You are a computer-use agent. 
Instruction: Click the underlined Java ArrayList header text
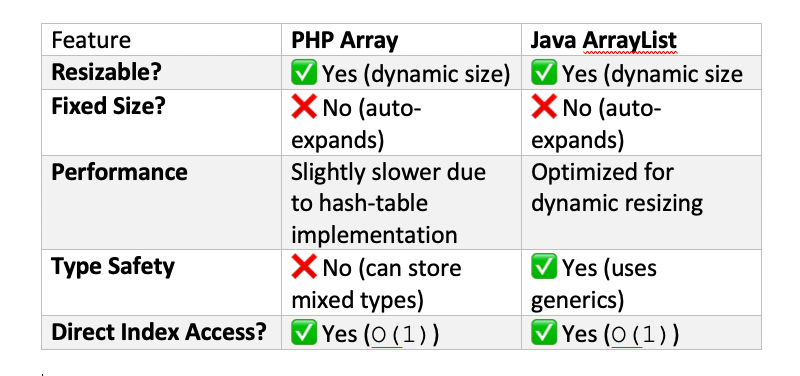(x=604, y=41)
